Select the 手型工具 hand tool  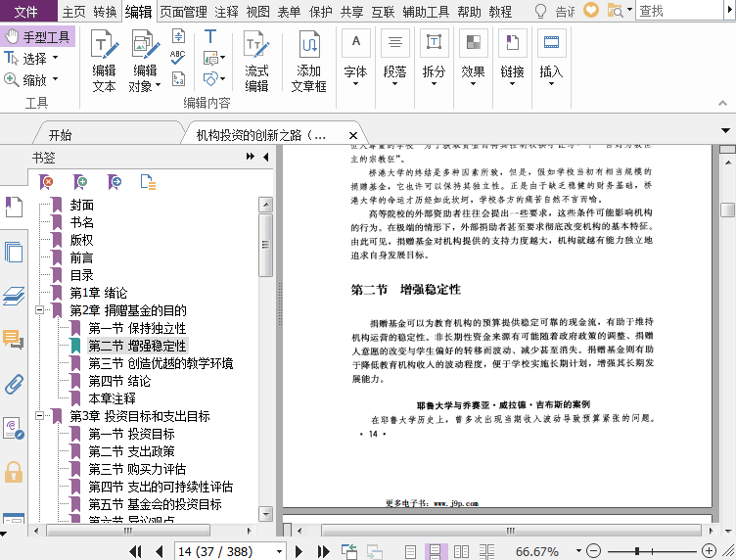pyautogui.click(x=37, y=36)
